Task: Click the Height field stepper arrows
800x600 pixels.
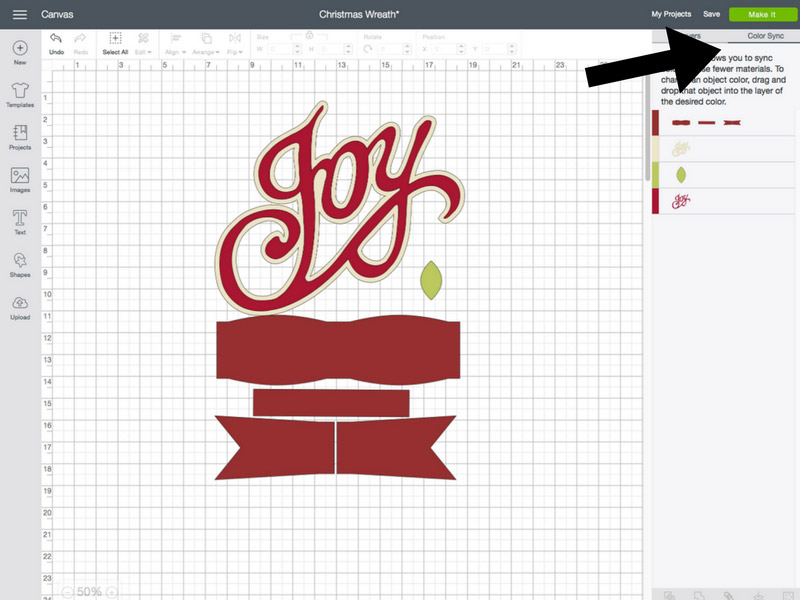Action: (x=348, y=49)
